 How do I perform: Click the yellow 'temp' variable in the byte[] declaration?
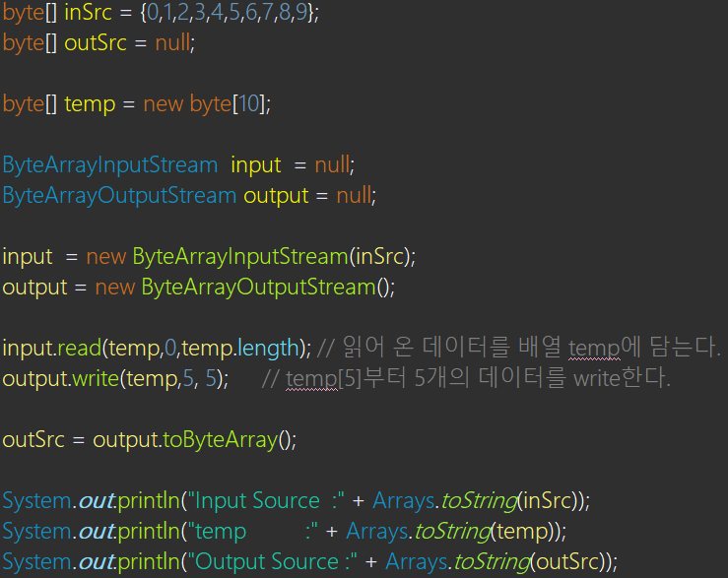(x=90, y=104)
